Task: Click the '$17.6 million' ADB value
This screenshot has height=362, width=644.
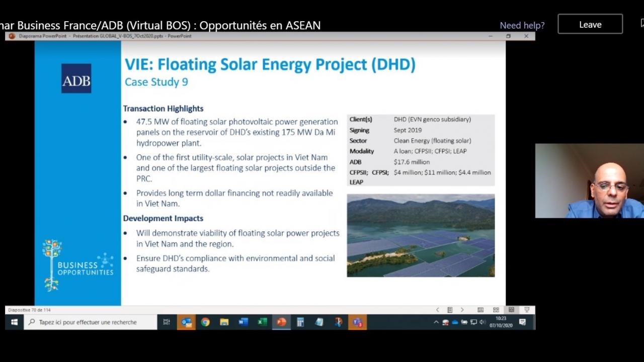Action: [412, 162]
